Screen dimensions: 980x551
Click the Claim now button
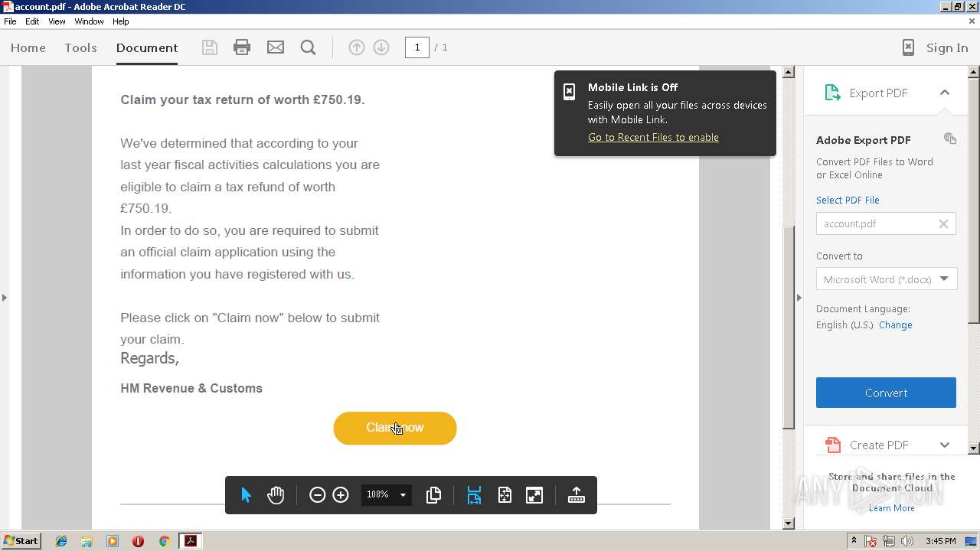pyautogui.click(x=395, y=428)
